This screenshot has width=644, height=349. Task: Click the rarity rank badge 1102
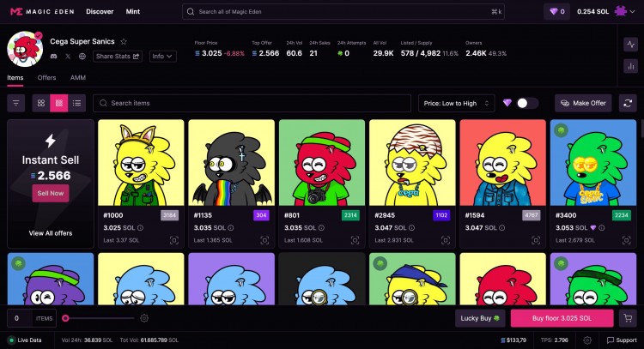coord(441,215)
